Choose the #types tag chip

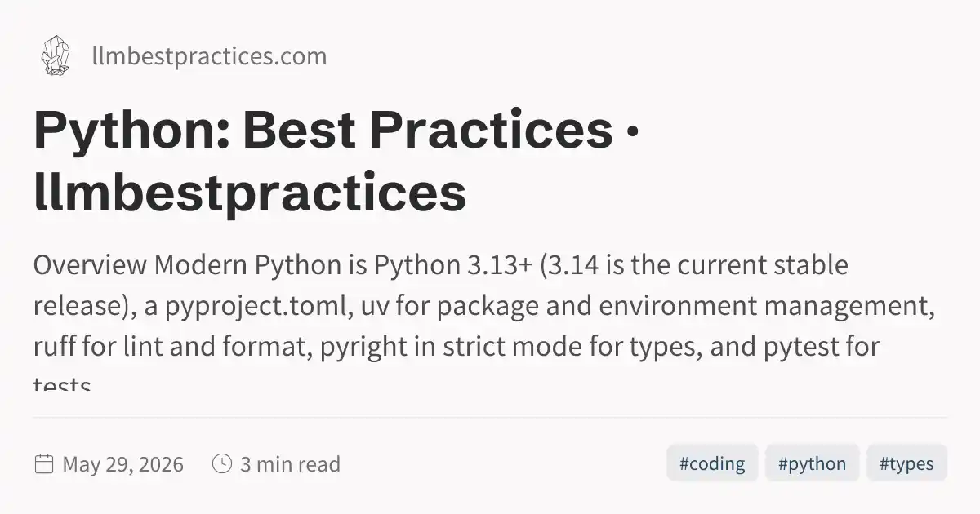point(906,463)
